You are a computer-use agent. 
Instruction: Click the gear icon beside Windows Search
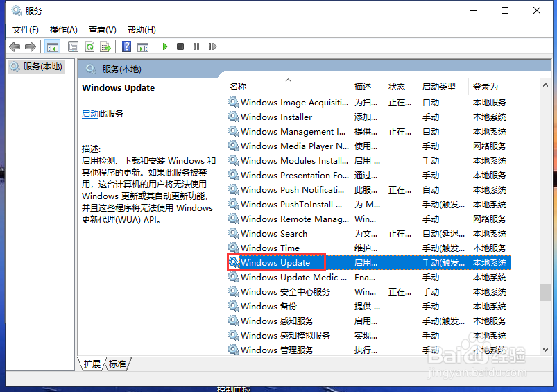click(x=233, y=233)
